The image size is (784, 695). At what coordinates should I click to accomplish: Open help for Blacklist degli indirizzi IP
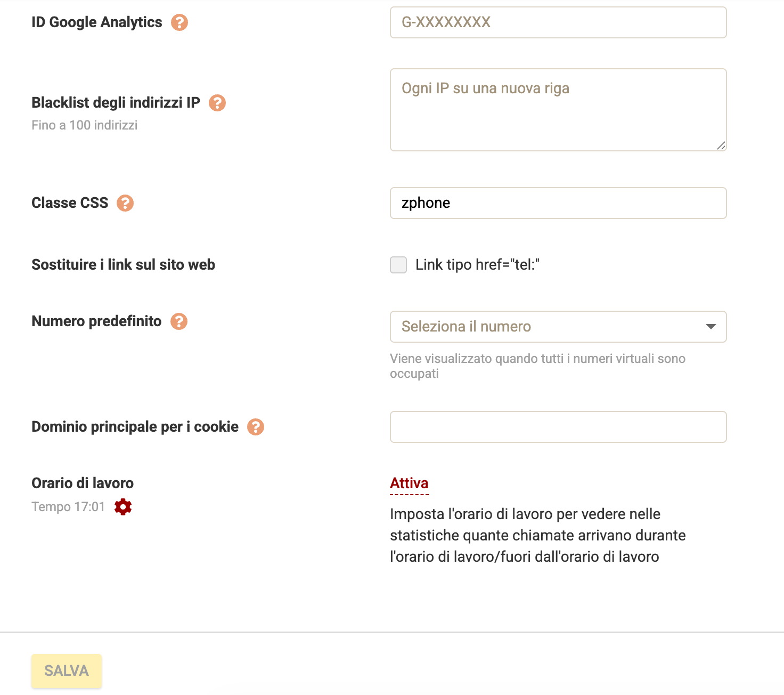point(217,103)
